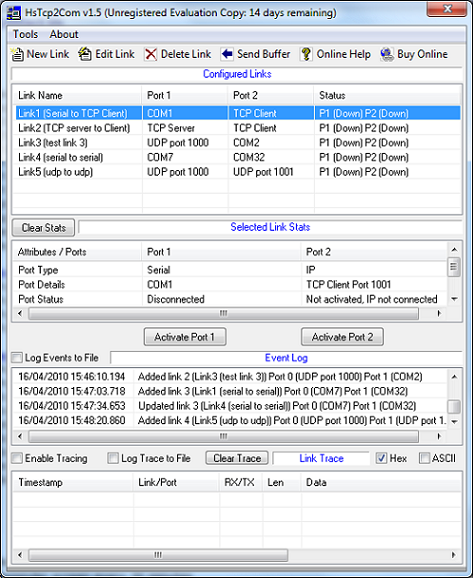Image resolution: width=474 pixels, height=578 pixels.
Task: Click the Send Buffer arrow icon
Action: click(x=227, y=54)
